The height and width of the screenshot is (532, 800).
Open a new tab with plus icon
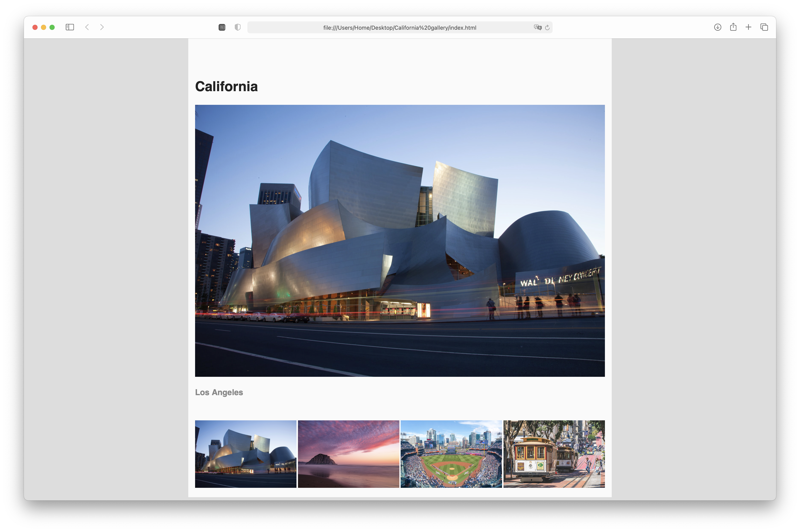(749, 27)
